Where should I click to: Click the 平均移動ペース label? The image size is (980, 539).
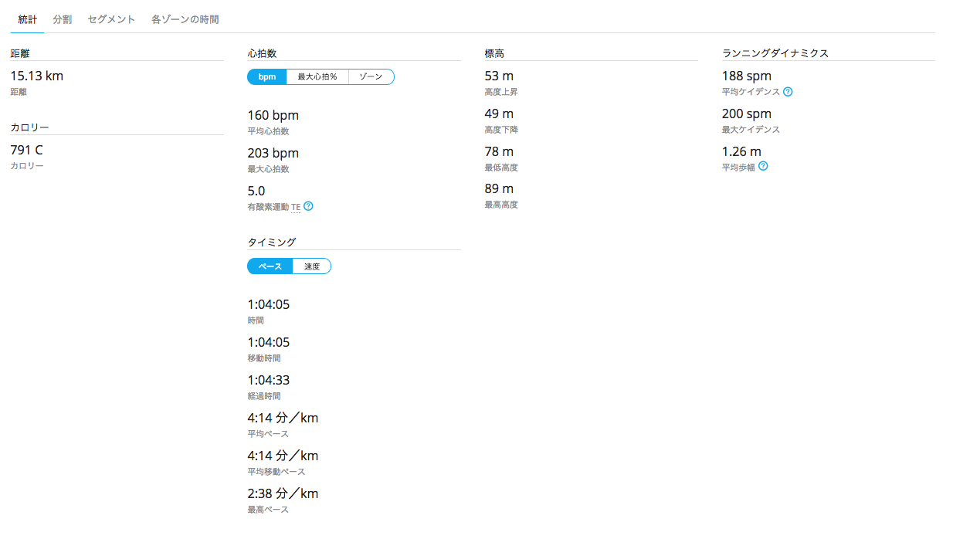(x=276, y=472)
